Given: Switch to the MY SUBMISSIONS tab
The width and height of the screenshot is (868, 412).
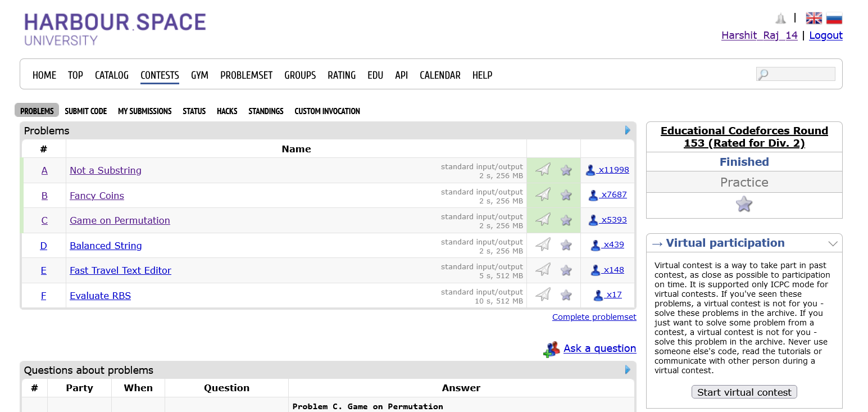Looking at the screenshot, I should click(145, 111).
